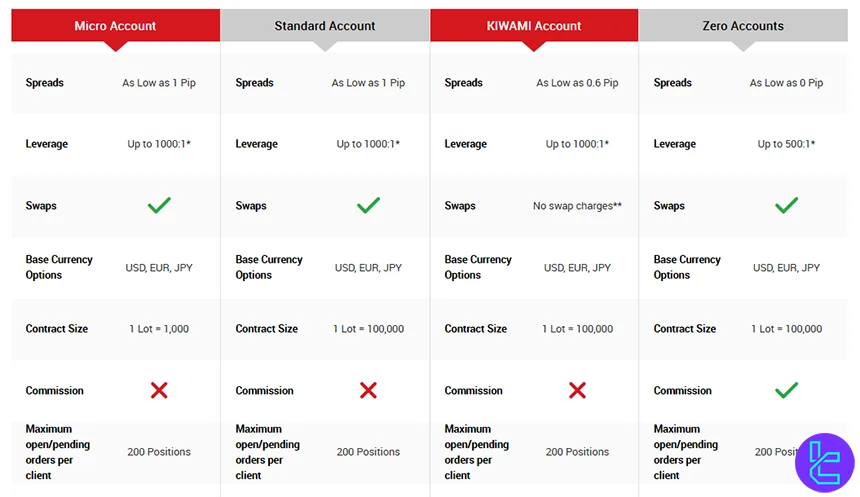This screenshot has height=497, width=860.
Task: Click the Commission label in Zero Accounts
Action: [682, 391]
